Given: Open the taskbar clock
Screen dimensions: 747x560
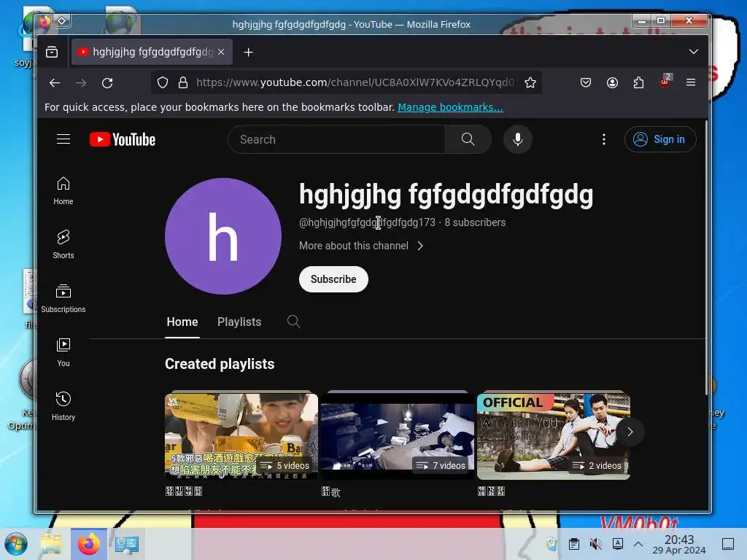Looking at the screenshot, I should coord(679,544).
